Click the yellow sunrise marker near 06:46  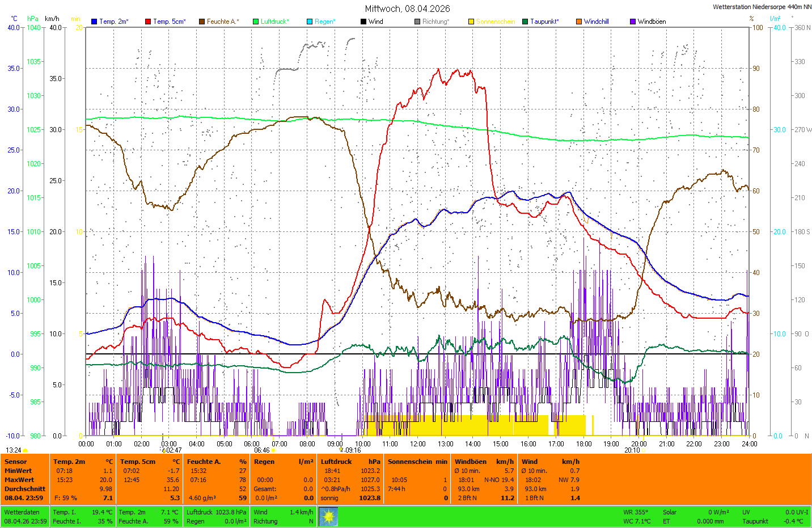point(274,450)
